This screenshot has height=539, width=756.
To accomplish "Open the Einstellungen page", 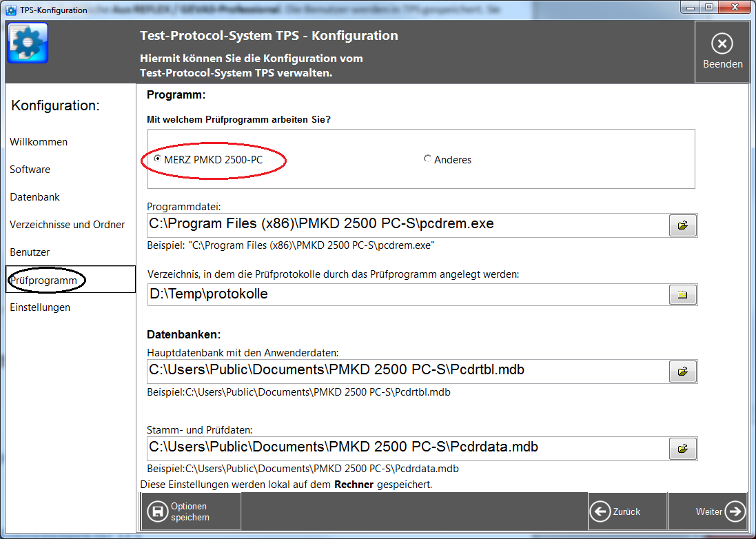I will [40, 307].
